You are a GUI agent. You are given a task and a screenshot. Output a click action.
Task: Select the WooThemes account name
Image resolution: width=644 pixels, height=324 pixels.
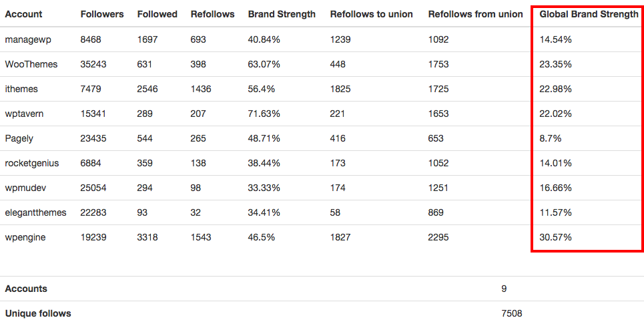(x=31, y=64)
